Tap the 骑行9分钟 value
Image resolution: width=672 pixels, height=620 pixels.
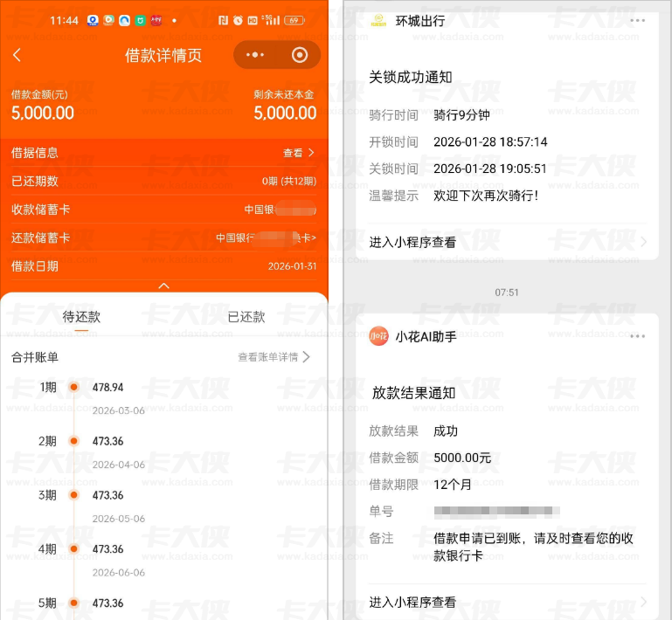click(x=461, y=114)
